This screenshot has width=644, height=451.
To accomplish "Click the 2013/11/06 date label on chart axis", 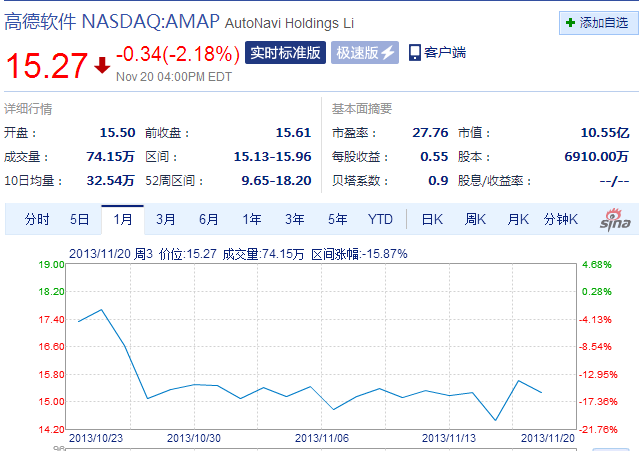I will [x=322, y=438].
